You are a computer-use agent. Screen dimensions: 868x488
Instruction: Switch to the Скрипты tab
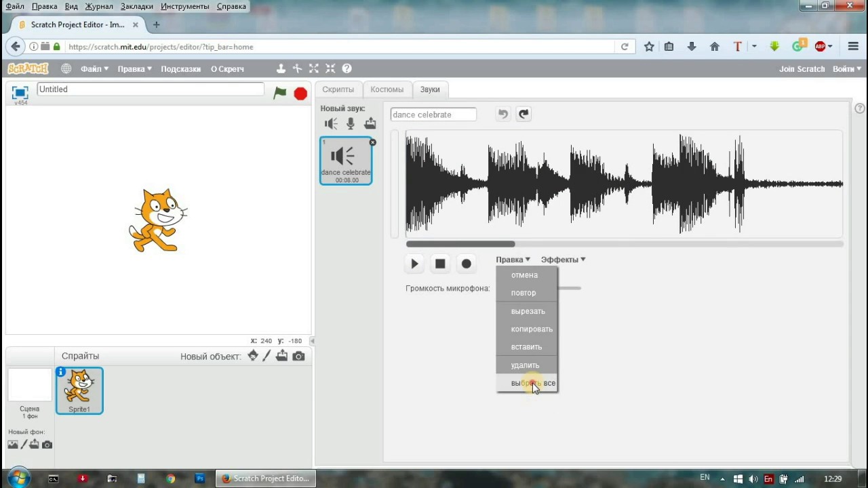click(x=338, y=89)
